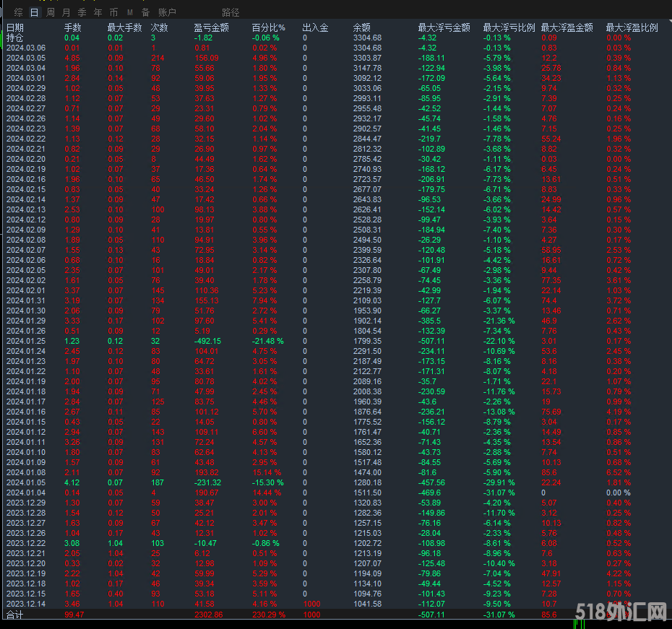
Task: Switch to the 综 summary tab
Action: coord(18,12)
